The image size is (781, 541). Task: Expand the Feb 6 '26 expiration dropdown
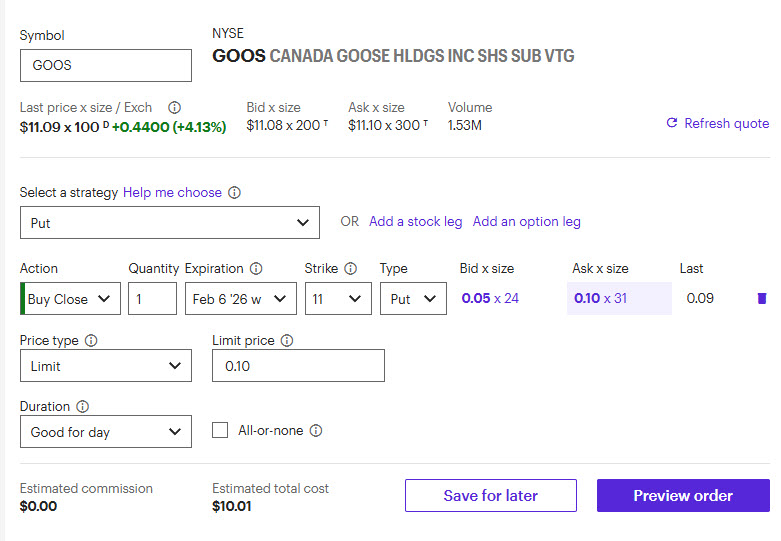tap(240, 299)
